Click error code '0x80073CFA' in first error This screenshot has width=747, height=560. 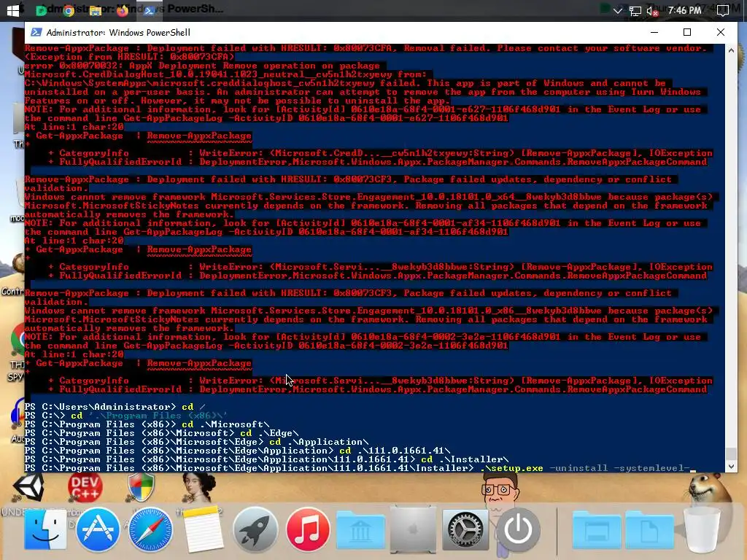(x=362, y=48)
